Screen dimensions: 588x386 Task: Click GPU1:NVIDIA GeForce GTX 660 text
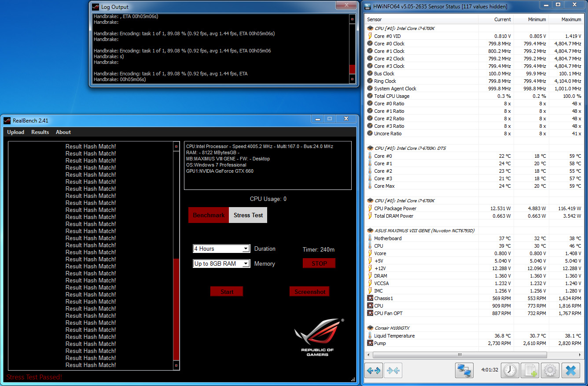coord(220,171)
